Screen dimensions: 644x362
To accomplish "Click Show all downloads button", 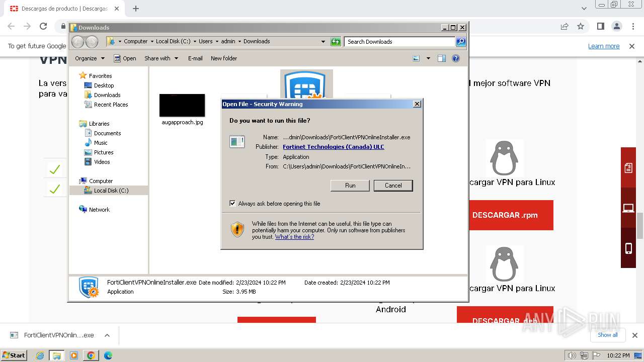I will click(x=607, y=335).
